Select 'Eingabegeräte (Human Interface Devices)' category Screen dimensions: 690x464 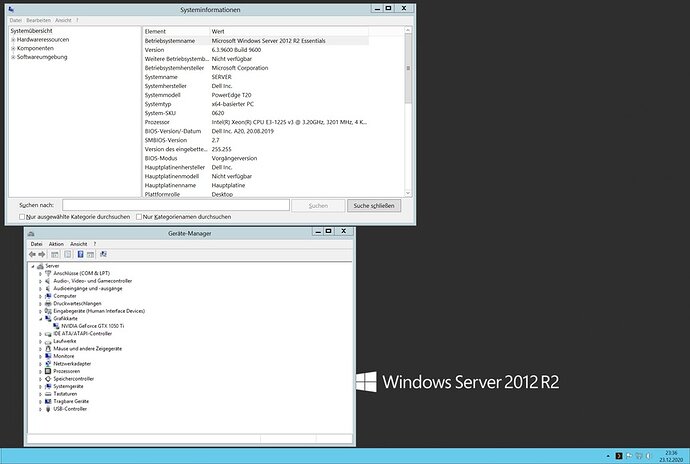pos(99,311)
